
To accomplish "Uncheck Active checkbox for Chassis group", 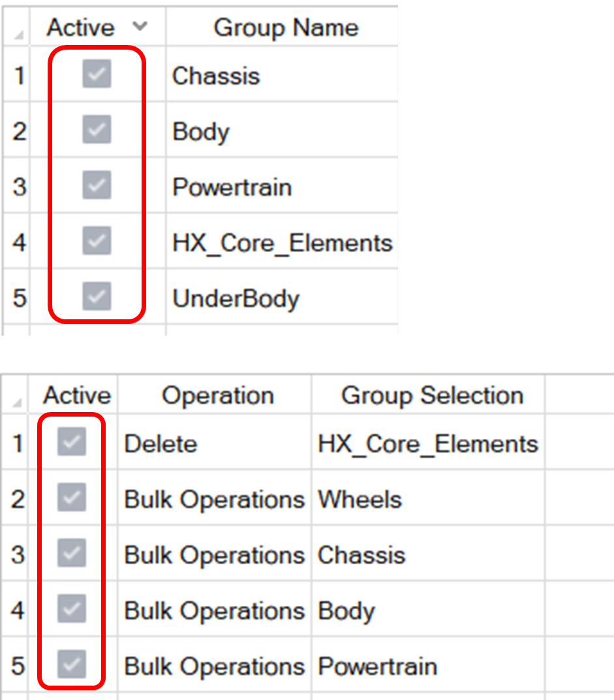I will [x=97, y=74].
